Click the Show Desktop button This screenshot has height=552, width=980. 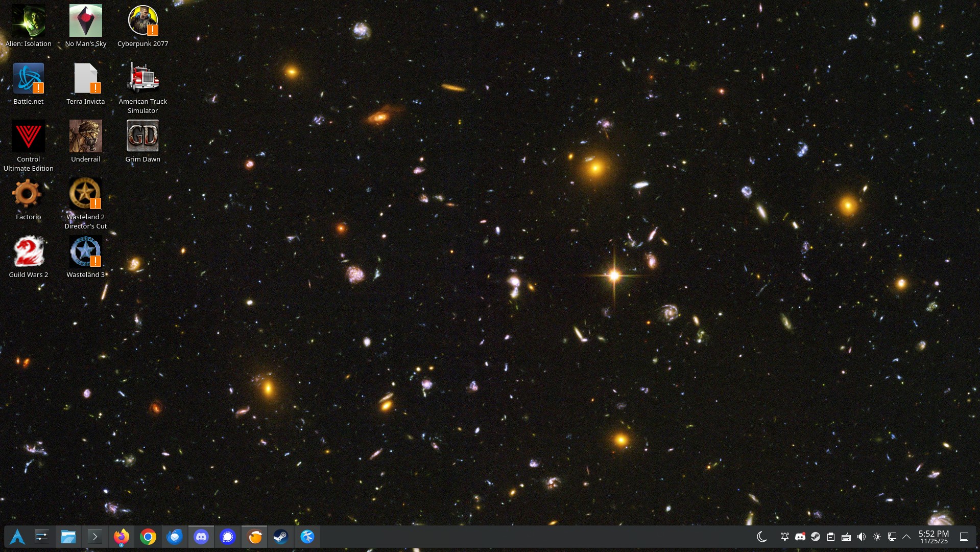click(x=964, y=537)
